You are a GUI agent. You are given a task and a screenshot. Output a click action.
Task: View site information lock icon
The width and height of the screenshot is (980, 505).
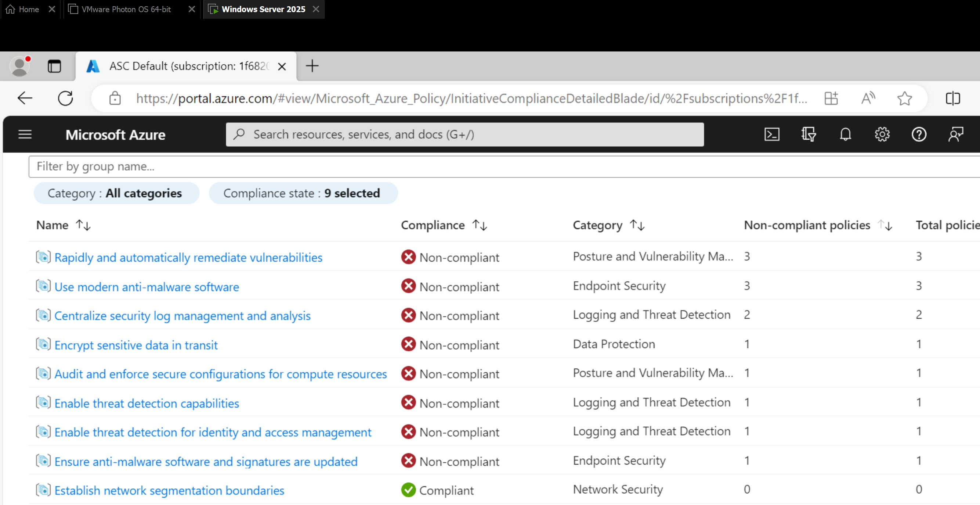coord(115,98)
